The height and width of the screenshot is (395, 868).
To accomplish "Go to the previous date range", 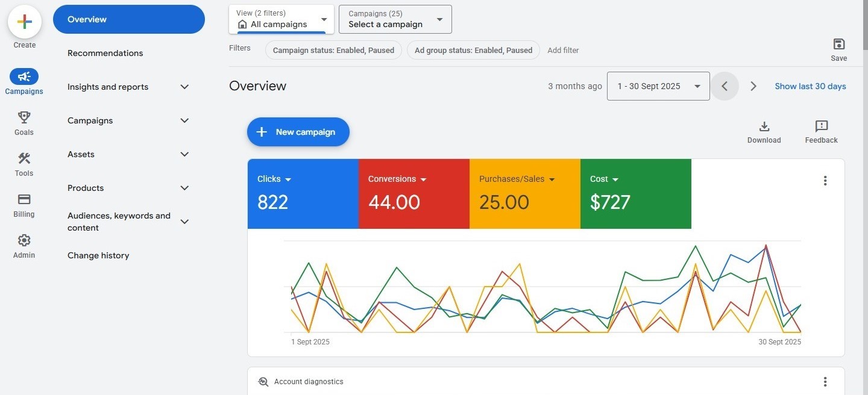I will pyautogui.click(x=725, y=86).
